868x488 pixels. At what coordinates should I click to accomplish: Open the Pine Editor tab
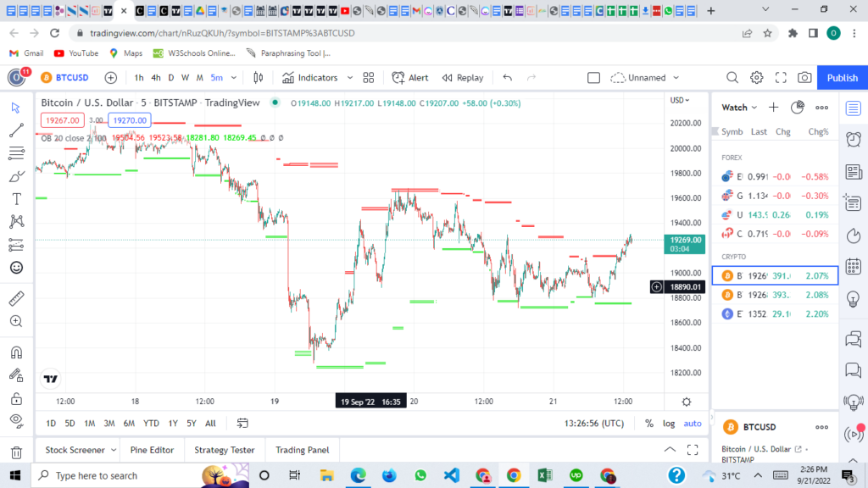152,450
